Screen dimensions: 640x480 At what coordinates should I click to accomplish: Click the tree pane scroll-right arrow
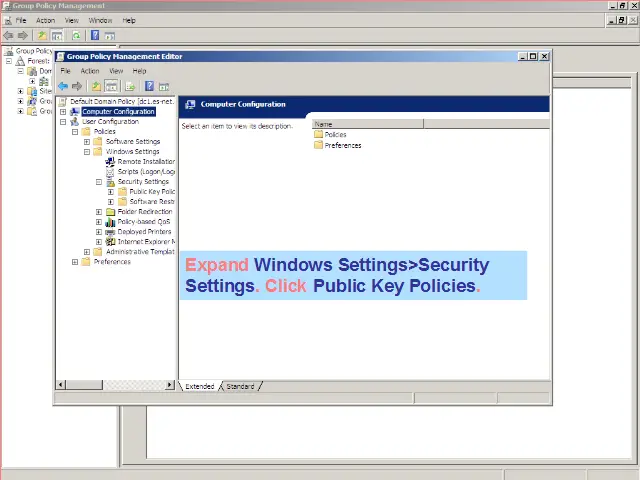(x=170, y=384)
